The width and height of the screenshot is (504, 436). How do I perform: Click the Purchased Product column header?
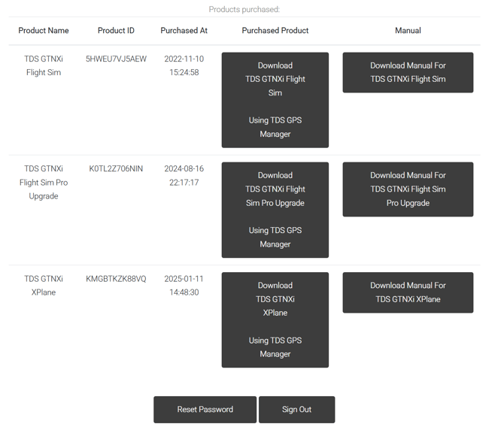coord(275,31)
